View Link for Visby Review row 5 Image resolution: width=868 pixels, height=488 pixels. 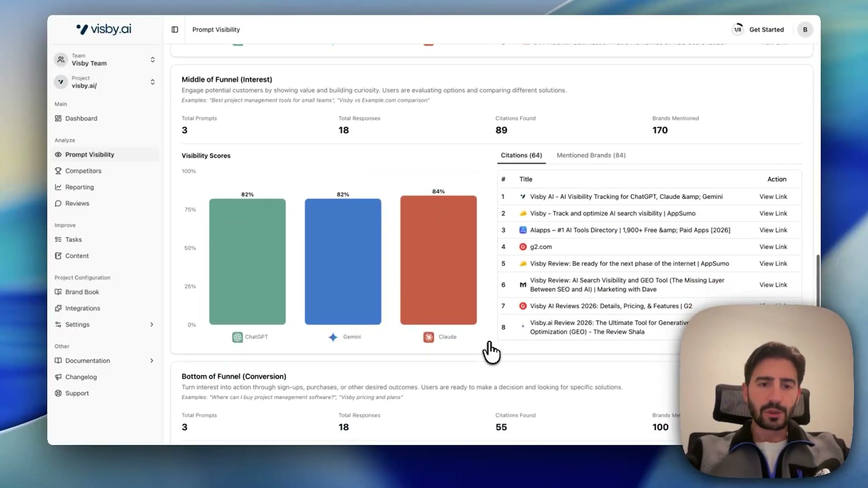[773, 263]
